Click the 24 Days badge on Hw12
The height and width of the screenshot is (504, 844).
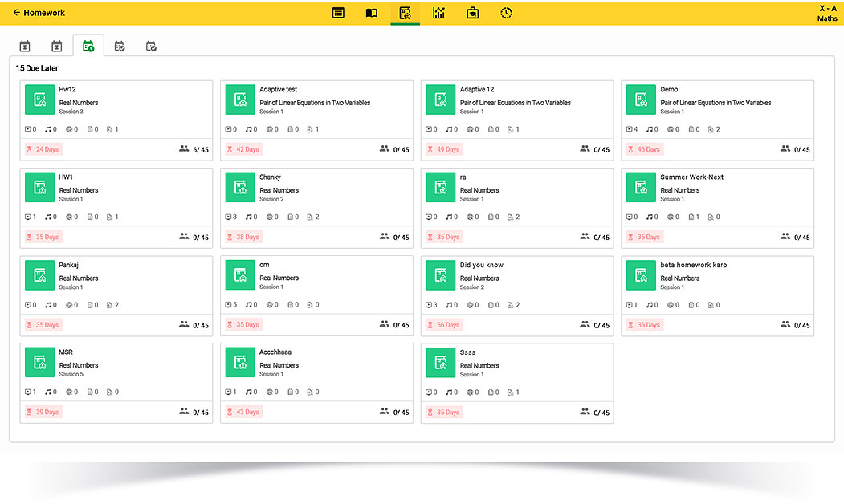tap(43, 149)
